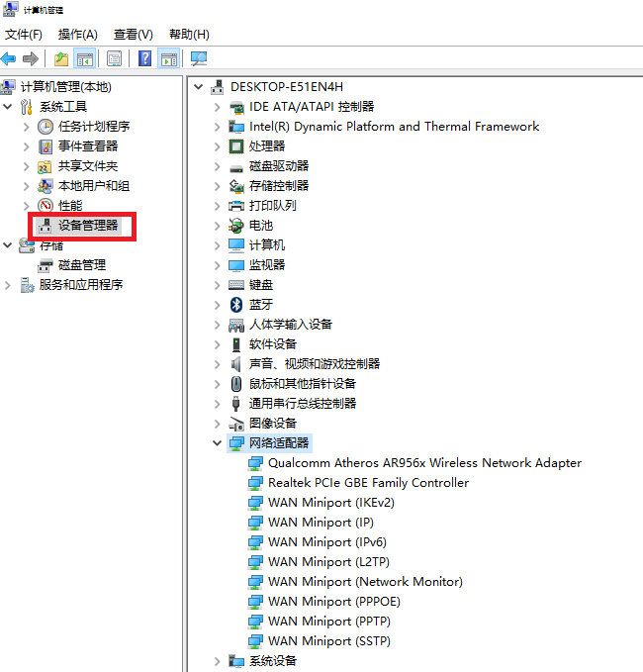Image resolution: width=643 pixels, height=672 pixels.
Task: Select WAN Miniport (IPv6)
Action: (327, 542)
